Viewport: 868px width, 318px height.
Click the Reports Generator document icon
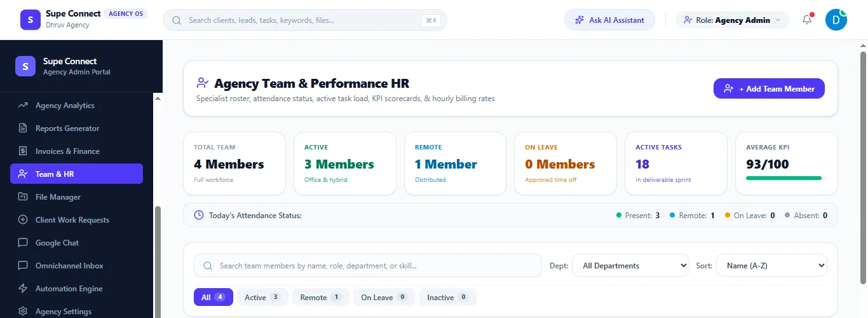click(23, 128)
